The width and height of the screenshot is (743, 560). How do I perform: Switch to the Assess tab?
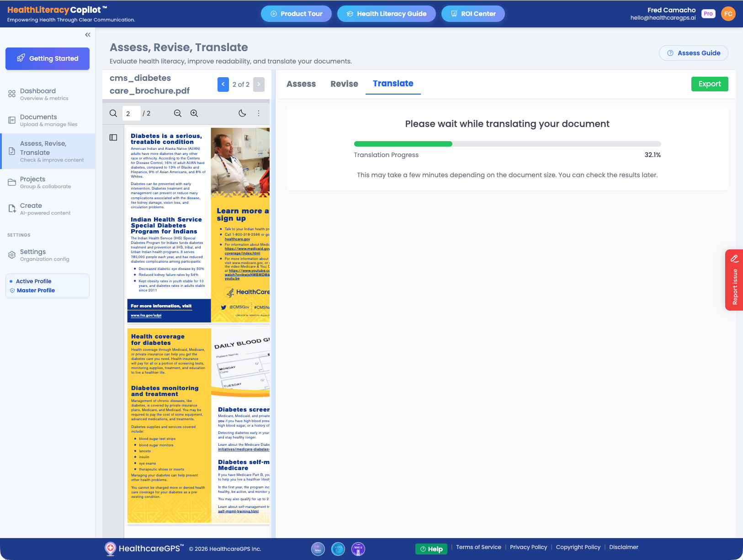(x=301, y=84)
